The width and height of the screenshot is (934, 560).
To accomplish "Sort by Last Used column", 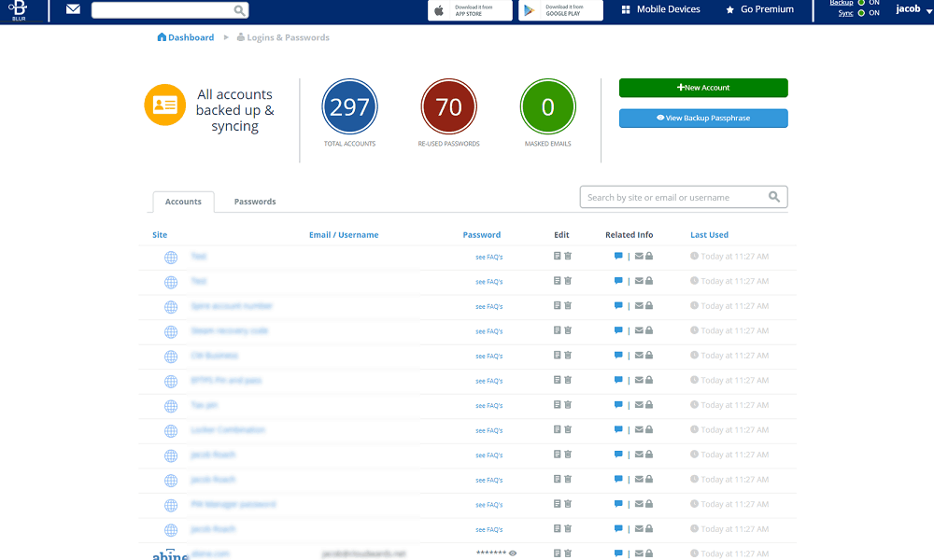I will 709,235.
